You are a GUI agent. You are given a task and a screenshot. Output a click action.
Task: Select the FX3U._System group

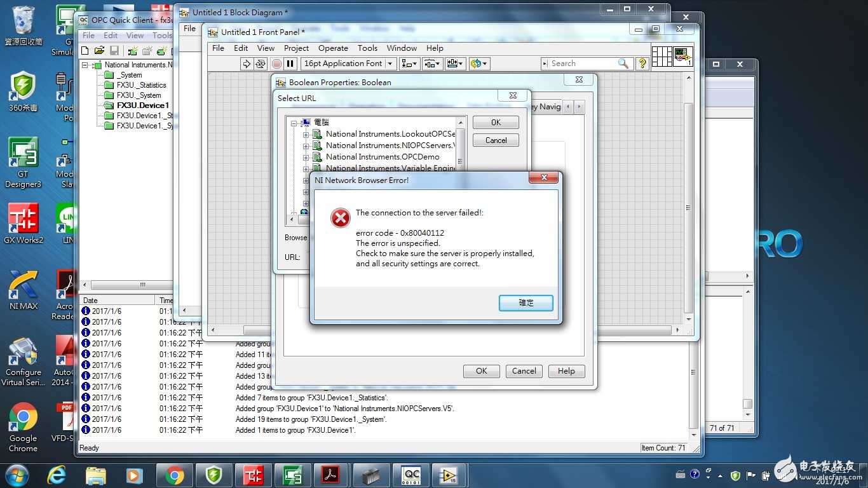139,95
